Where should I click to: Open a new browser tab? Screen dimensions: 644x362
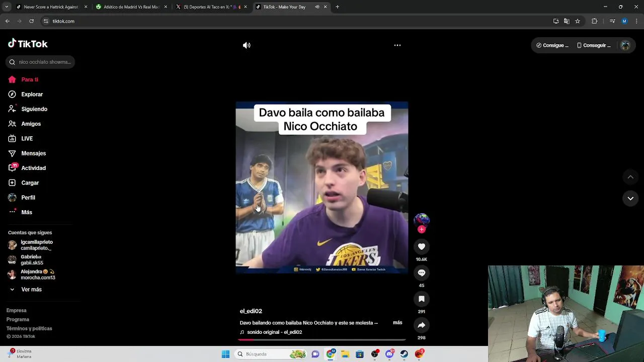tap(337, 7)
